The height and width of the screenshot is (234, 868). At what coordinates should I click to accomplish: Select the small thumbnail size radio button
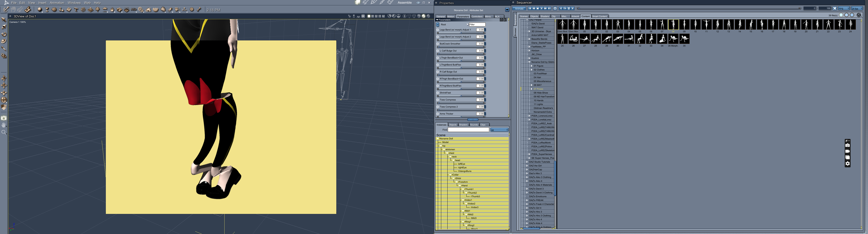coord(841,15)
